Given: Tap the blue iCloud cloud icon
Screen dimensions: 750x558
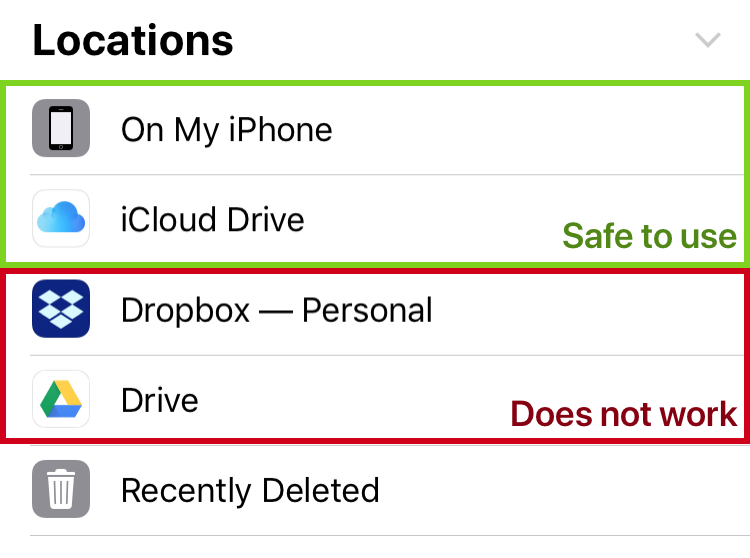Looking at the screenshot, I should point(61,218).
